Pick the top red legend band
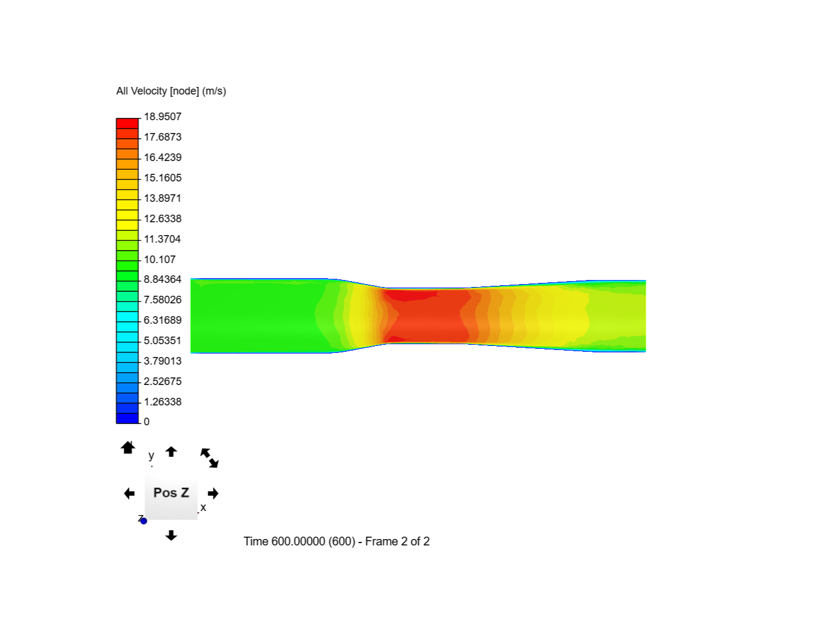840x630 pixels. pos(127,123)
